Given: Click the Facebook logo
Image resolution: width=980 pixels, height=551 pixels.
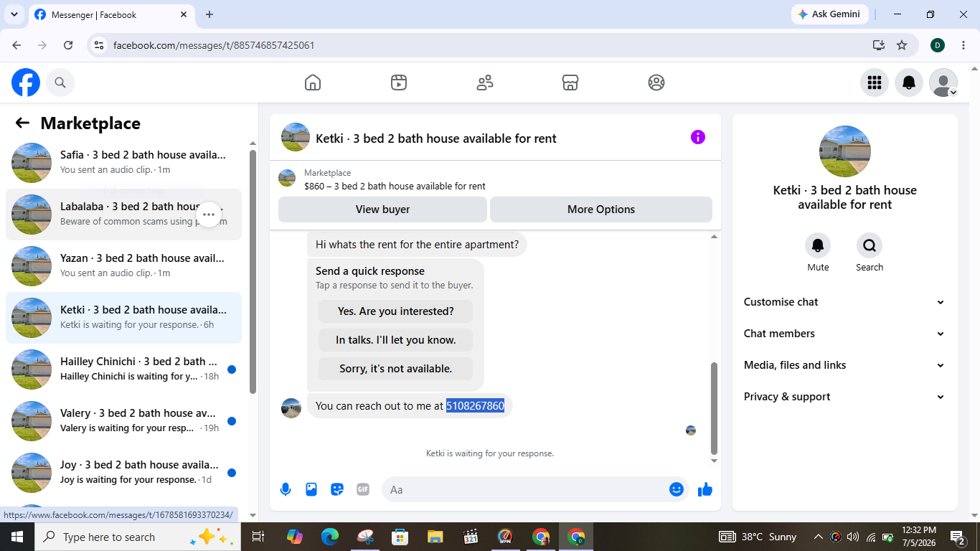Looking at the screenshot, I should coord(26,83).
